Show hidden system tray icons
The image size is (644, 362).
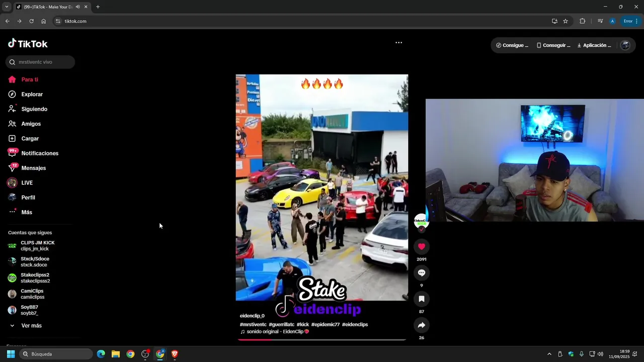549,354
